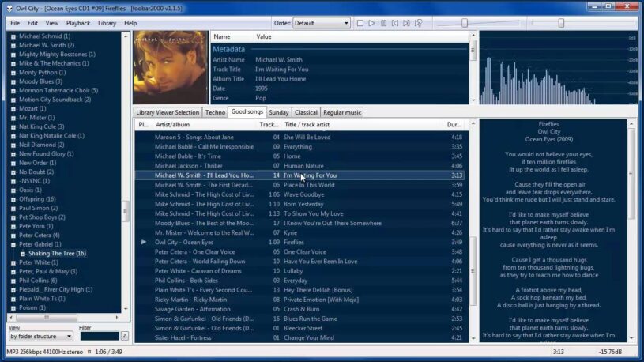Expand the Shaking The Tree node
Viewport: 644px width, 362px height.
23,254
